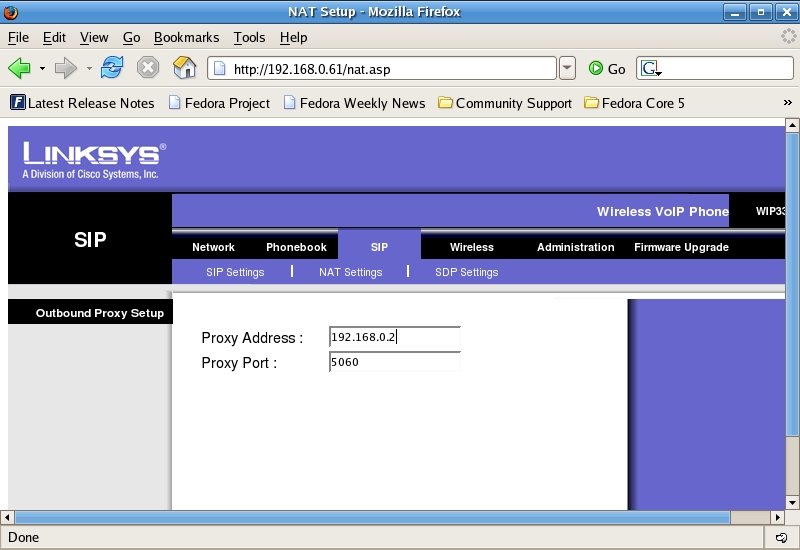The height and width of the screenshot is (550, 800).
Task: Show more bookmarks with the chevron
Action: click(x=788, y=103)
